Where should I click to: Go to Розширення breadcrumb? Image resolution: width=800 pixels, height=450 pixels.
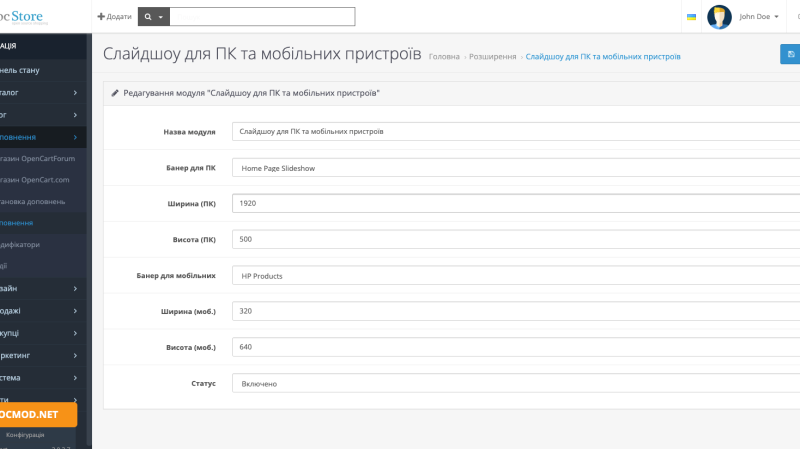coord(492,57)
